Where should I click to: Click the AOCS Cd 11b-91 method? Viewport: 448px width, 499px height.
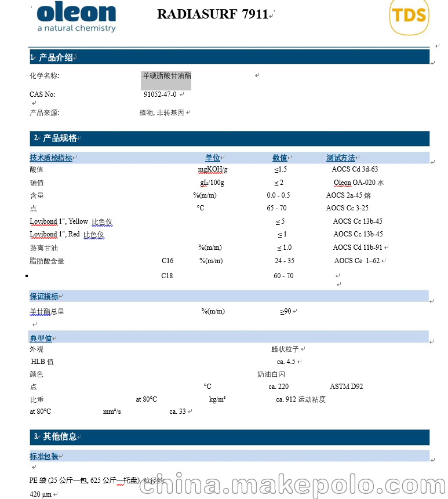358,247
